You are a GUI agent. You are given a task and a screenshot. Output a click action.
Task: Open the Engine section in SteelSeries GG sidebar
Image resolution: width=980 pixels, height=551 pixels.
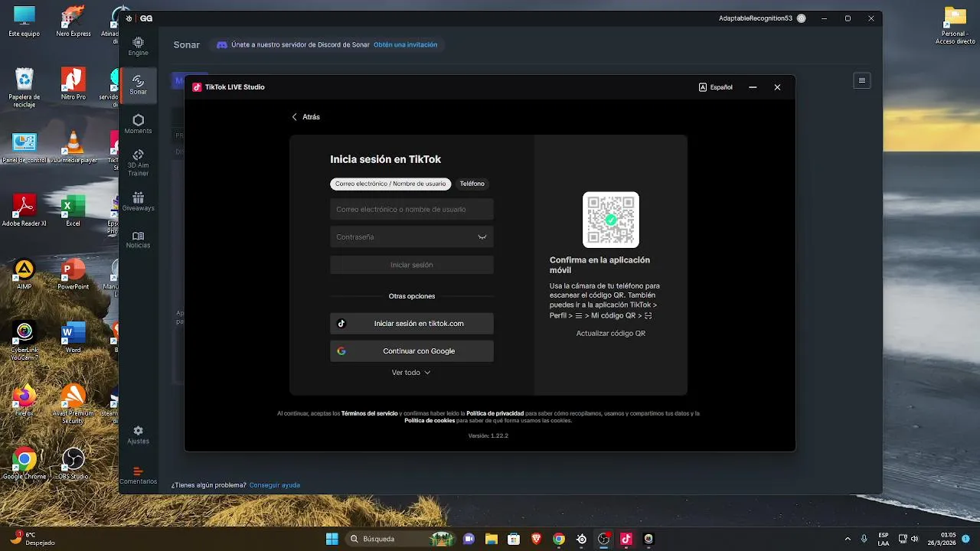pos(138,46)
